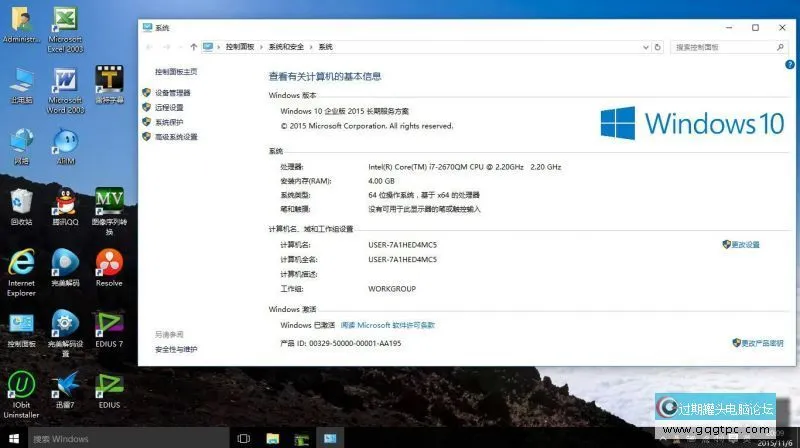
Task: Click the 搜索控制面板 search box
Action: (722, 47)
